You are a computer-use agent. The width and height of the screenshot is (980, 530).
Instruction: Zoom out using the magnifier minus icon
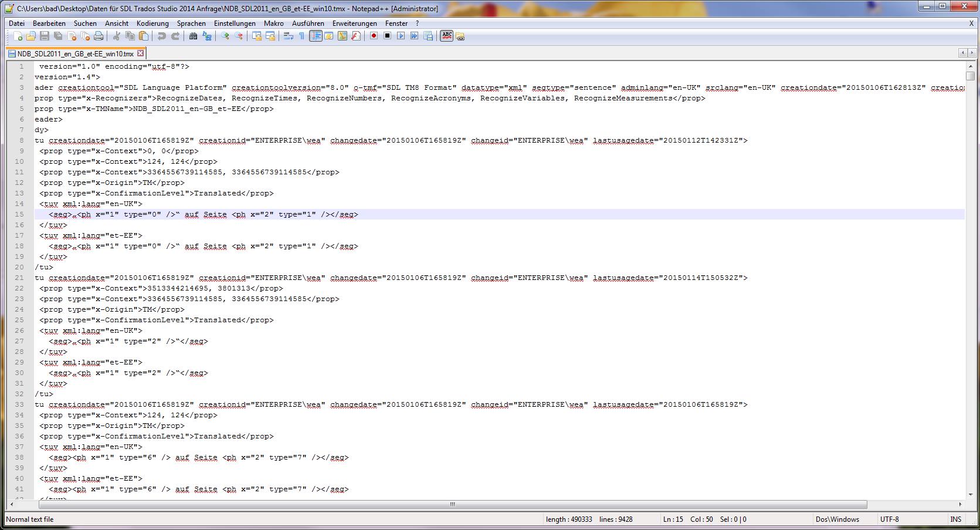tap(239, 36)
